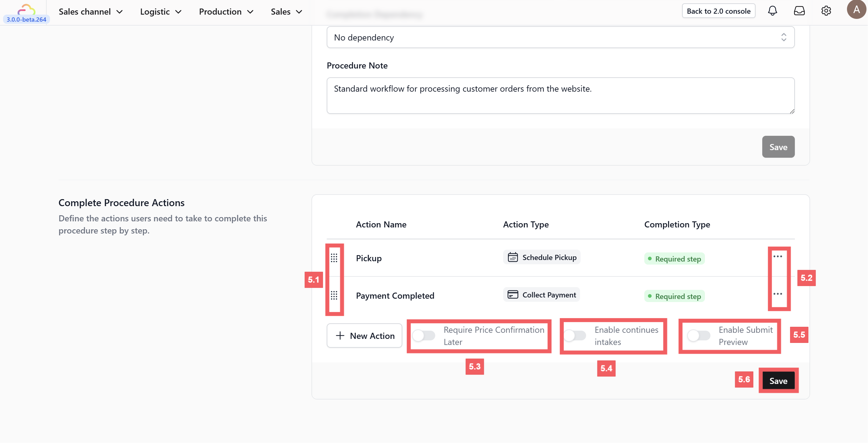The height and width of the screenshot is (443, 868).
Task: Open the settings gear icon
Action: [826, 11]
